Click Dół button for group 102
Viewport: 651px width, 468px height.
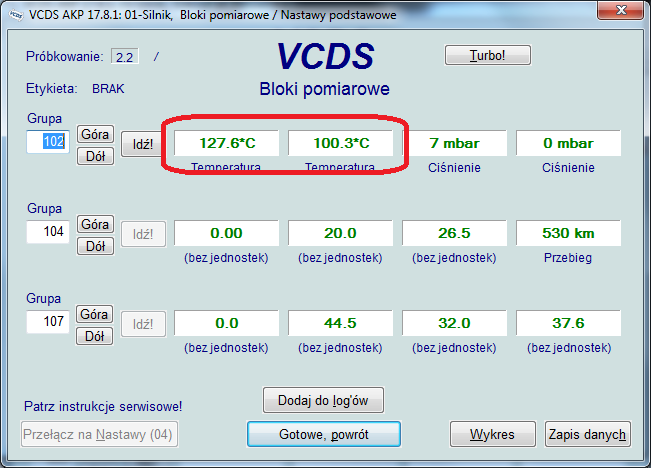point(95,156)
